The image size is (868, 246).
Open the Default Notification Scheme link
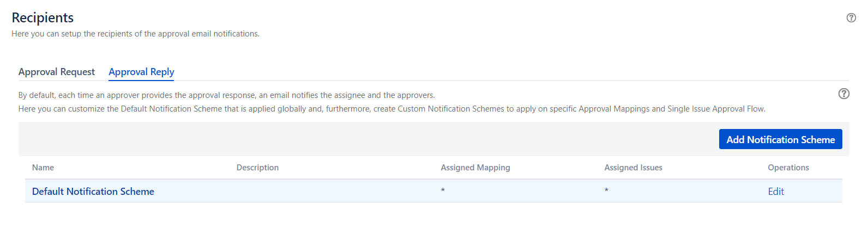(93, 192)
